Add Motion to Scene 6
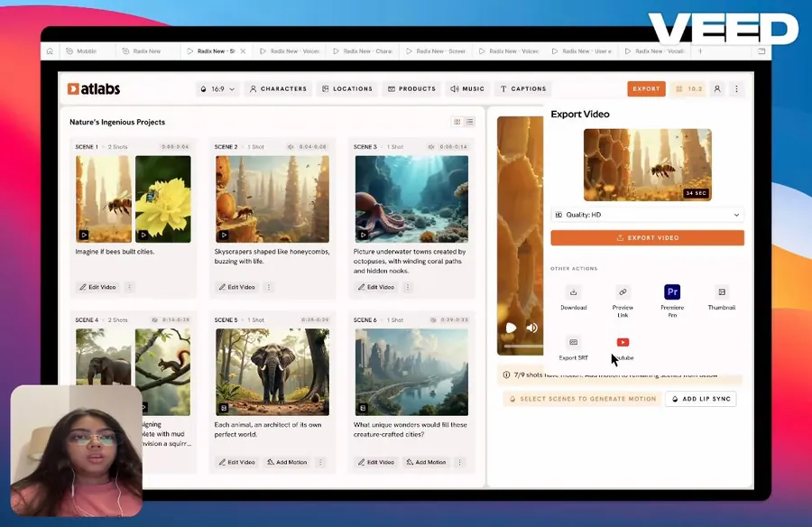 coord(426,462)
